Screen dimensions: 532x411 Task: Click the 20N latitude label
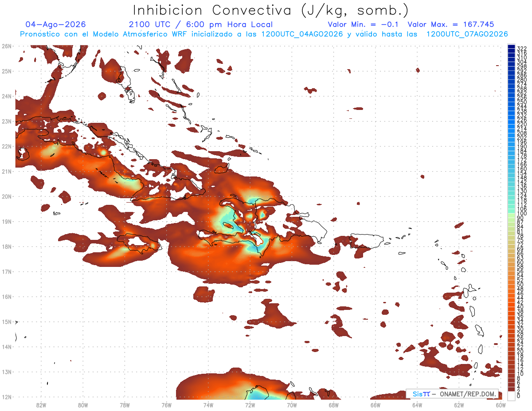pyautogui.click(x=7, y=196)
